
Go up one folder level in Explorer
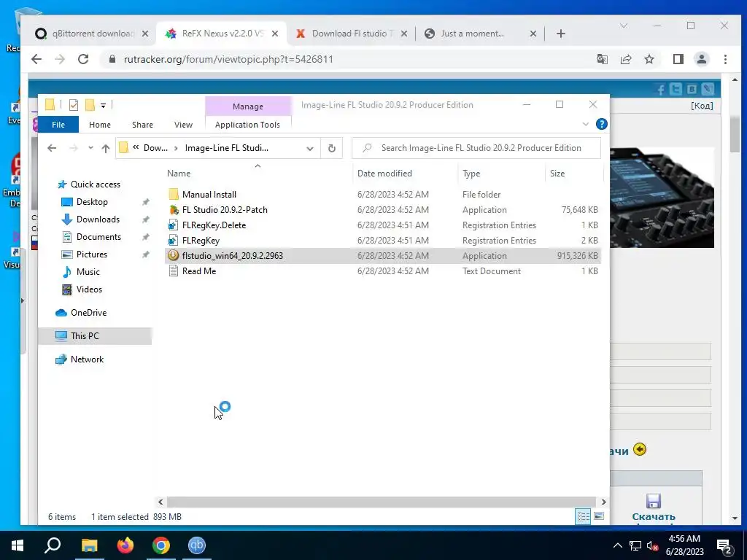click(x=106, y=148)
